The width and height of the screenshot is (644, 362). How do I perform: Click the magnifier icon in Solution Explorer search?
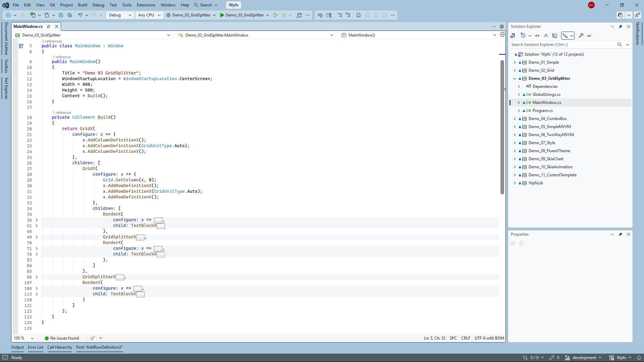(x=620, y=45)
